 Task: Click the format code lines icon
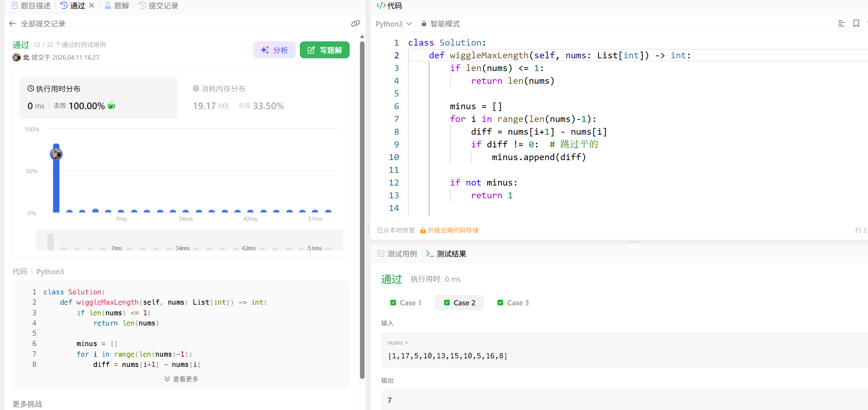(841, 24)
